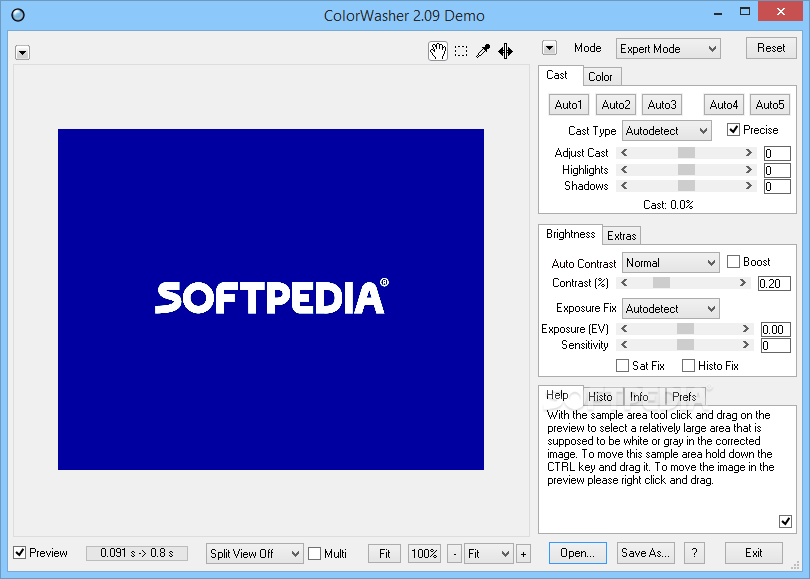
Task: Switch to the Cast tab
Action: [x=557, y=75]
